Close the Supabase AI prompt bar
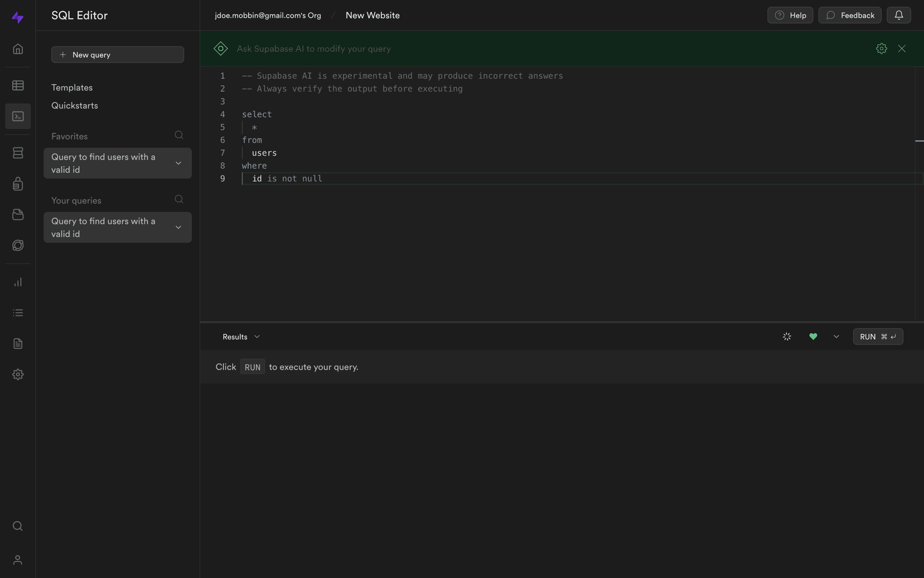The width and height of the screenshot is (924, 578). tap(902, 48)
